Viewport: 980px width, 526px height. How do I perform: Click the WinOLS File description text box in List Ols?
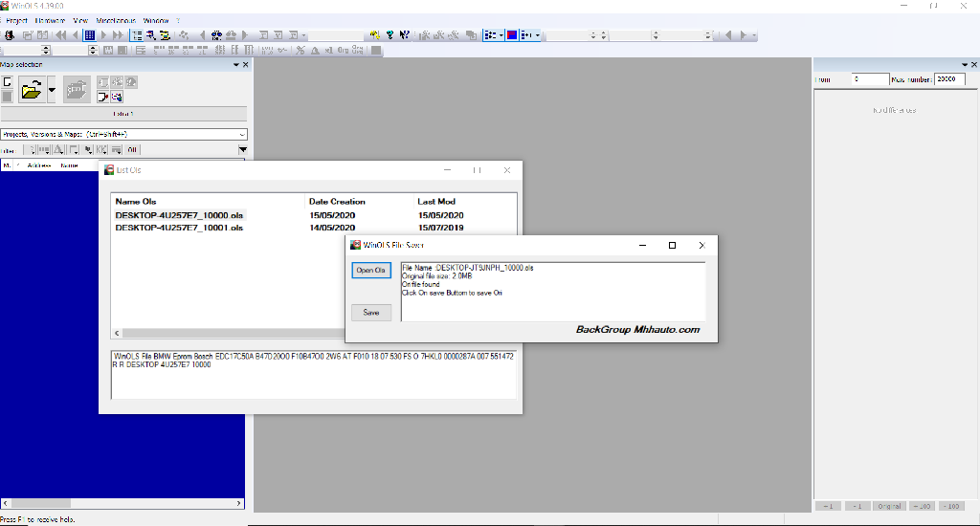pos(314,375)
